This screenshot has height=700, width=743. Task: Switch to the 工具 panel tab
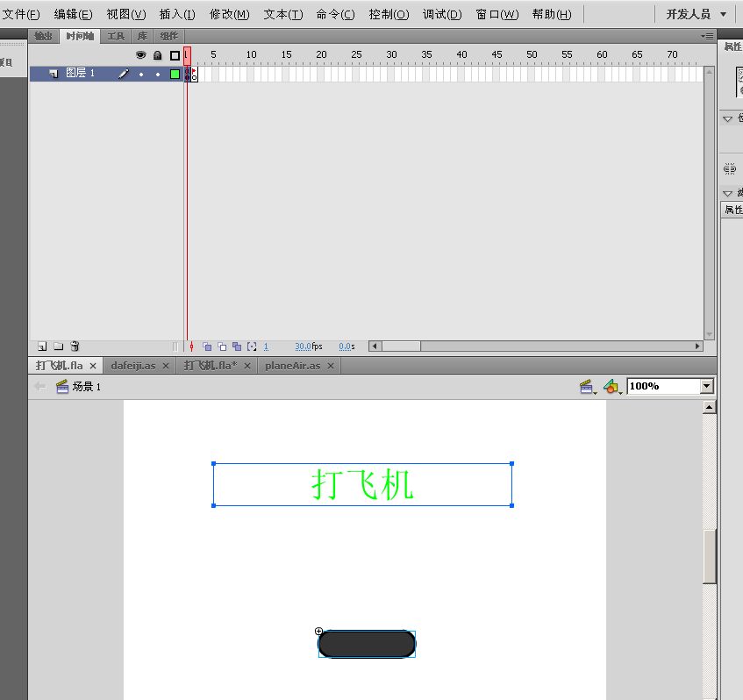coord(116,37)
